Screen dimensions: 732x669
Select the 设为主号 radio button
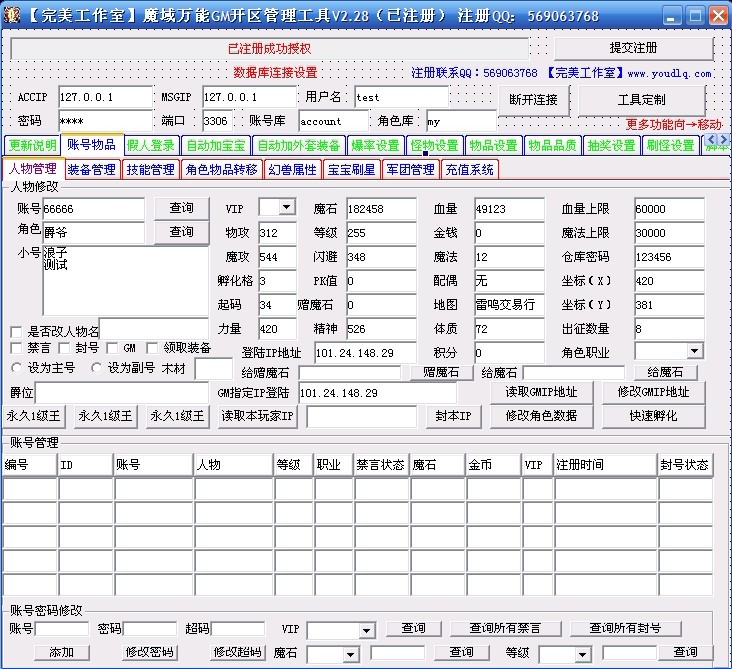[16, 367]
